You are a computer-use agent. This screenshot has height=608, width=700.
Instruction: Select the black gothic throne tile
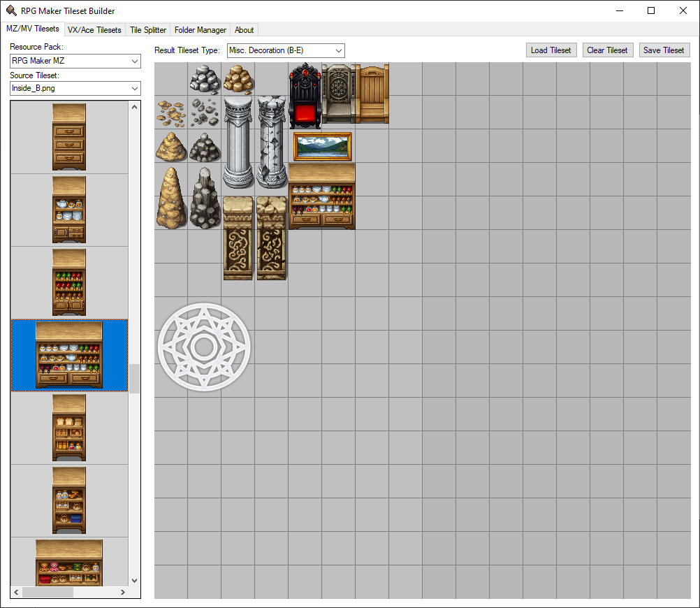(305, 94)
